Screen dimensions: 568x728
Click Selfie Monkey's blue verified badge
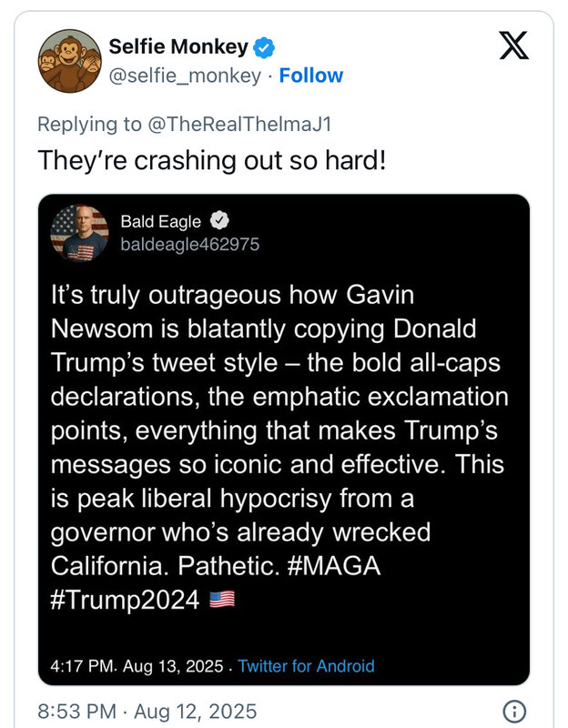264,47
